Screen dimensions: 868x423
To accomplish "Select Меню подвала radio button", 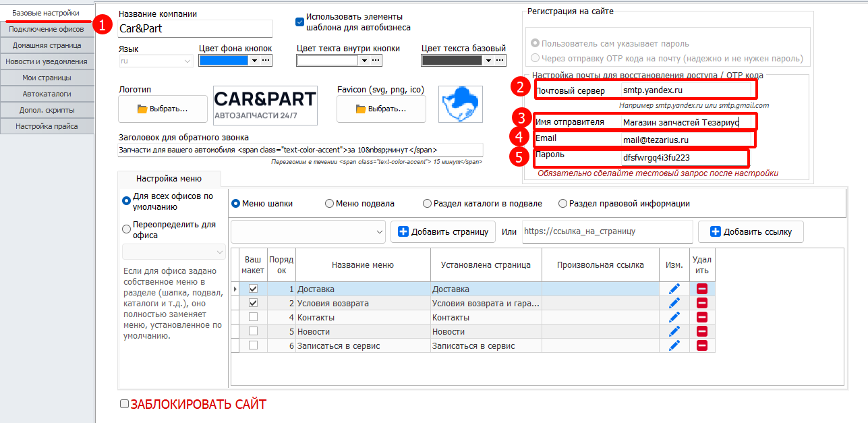I will point(329,204).
